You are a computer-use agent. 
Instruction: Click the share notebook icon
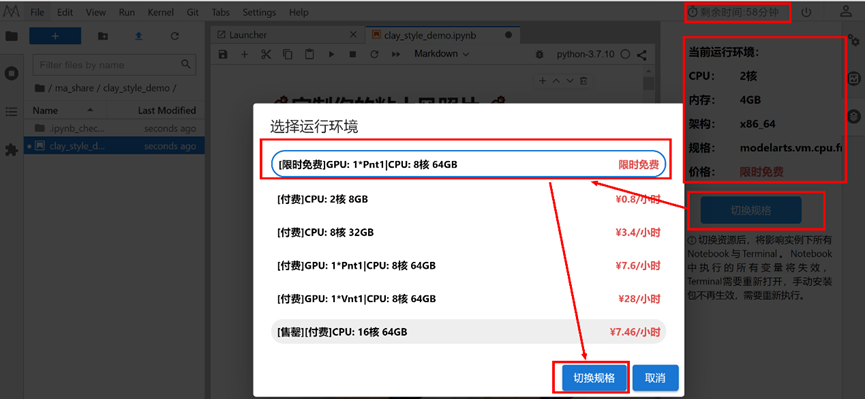coord(641,55)
